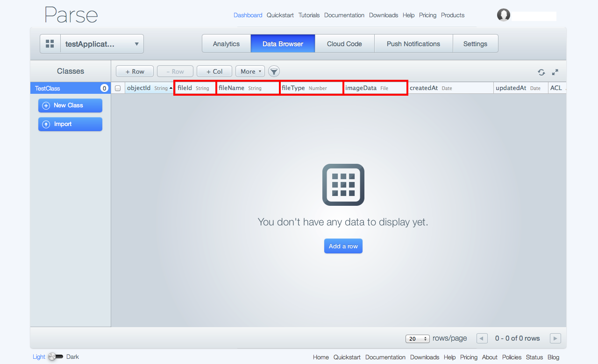Open Pricing in the top navigation

pyautogui.click(x=427, y=15)
